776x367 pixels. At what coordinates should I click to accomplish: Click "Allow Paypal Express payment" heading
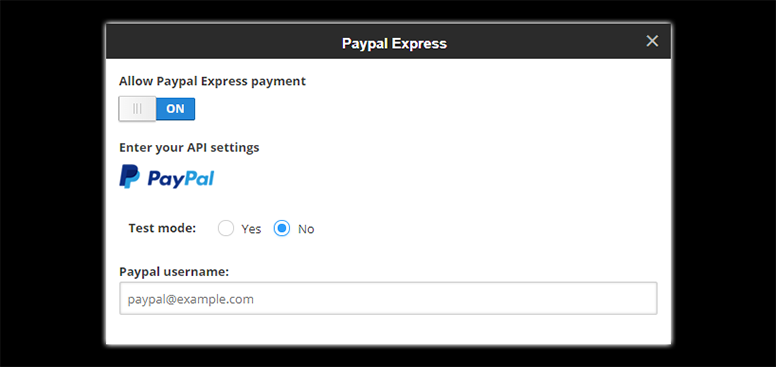point(212,81)
